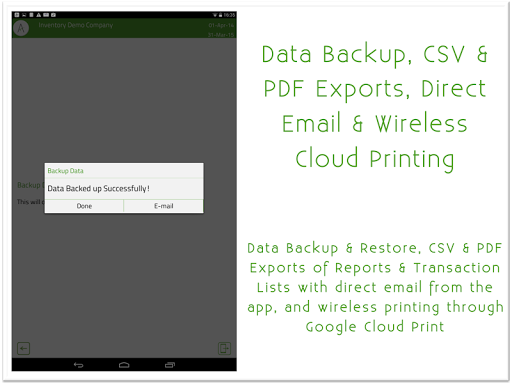Tap the back arrow icon at bottom left

(24, 349)
